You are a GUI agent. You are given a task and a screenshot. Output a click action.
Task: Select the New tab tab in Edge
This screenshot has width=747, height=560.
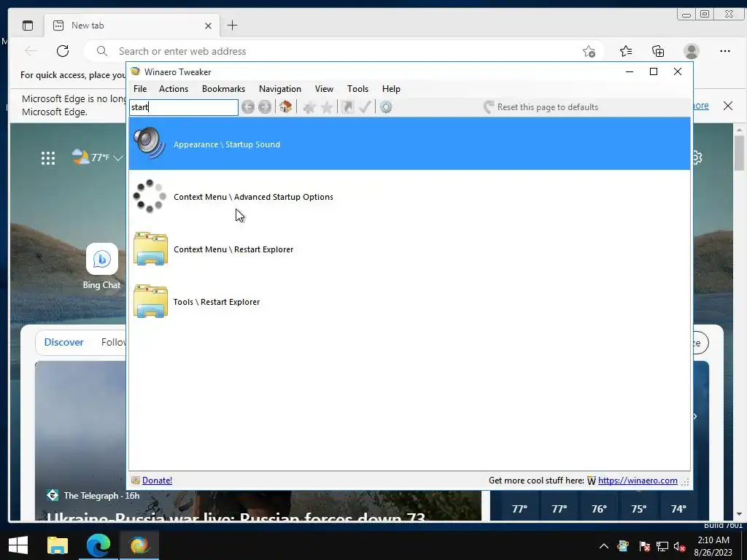point(132,26)
